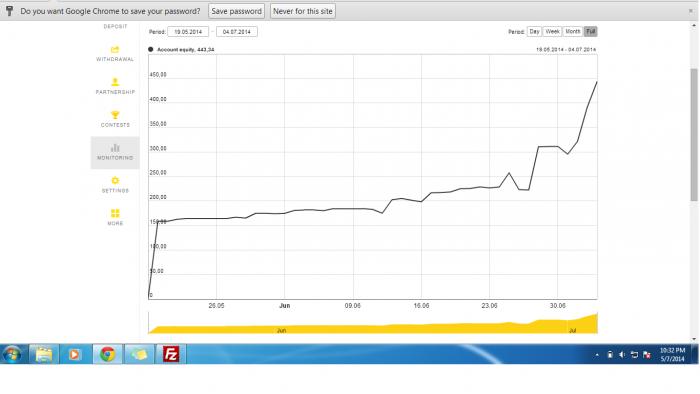Select the Monitoring chart icon
Viewport: 700px width, 394px height.
tap(115, 148)
